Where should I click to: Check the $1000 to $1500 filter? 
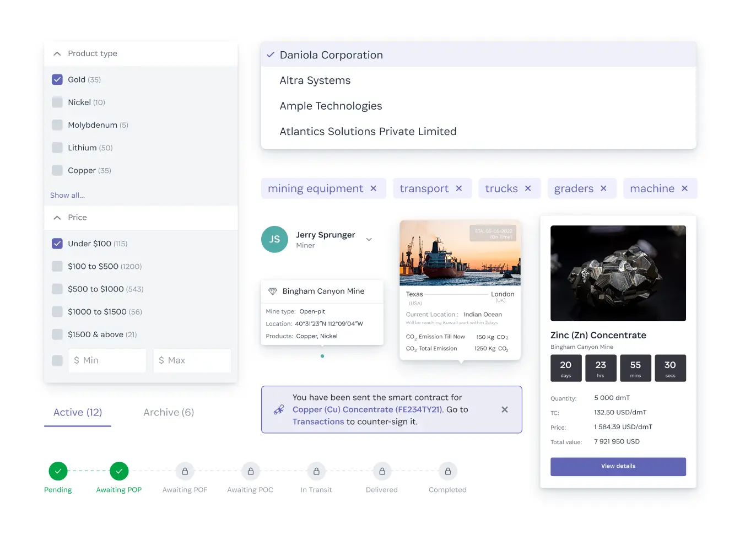coord(57,311)
